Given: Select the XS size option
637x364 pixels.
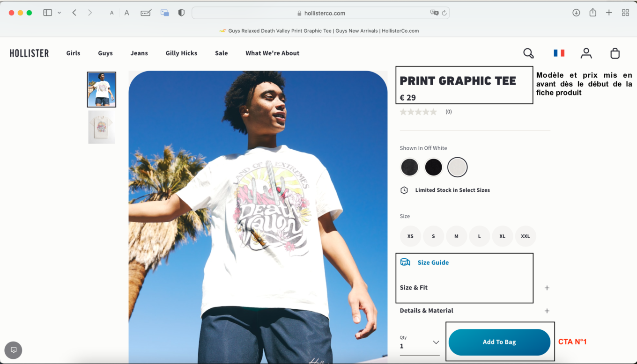Looking at the screenshot, I should coord(410,236).
